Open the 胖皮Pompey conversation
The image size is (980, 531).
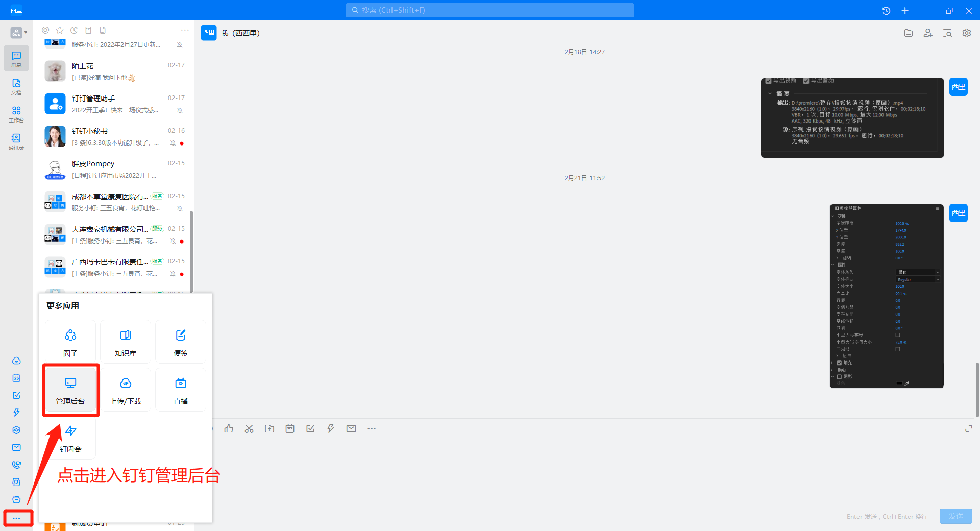click(x=114, y=170)
